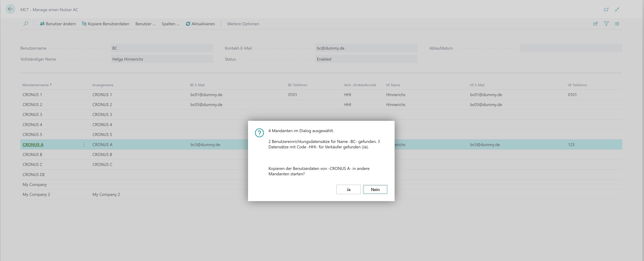Click the Benutzername field

pyautogui.click(x=162, y=48)
